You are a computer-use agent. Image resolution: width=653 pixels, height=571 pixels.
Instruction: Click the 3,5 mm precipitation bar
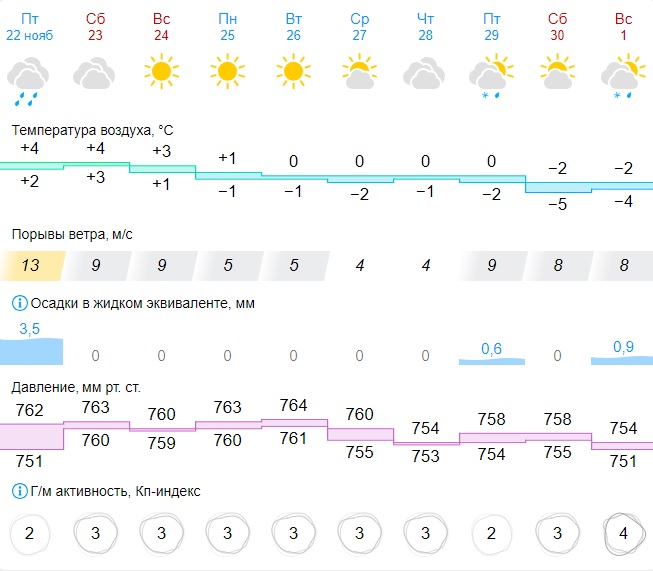31,351
